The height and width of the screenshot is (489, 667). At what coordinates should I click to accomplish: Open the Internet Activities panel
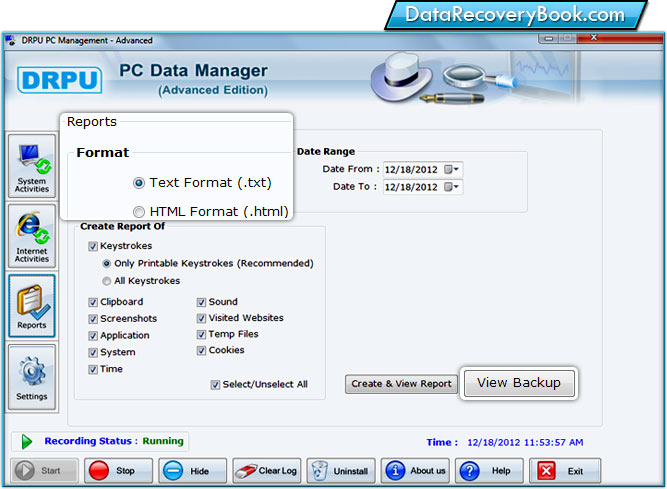(x=32, y=236)
